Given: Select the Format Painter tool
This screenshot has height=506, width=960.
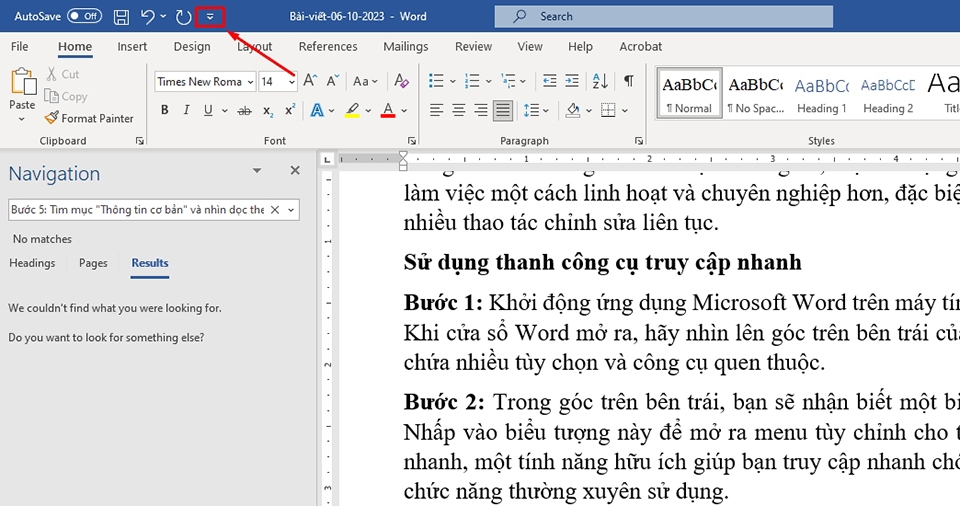Looking at the screenshot, I should 89,118.
